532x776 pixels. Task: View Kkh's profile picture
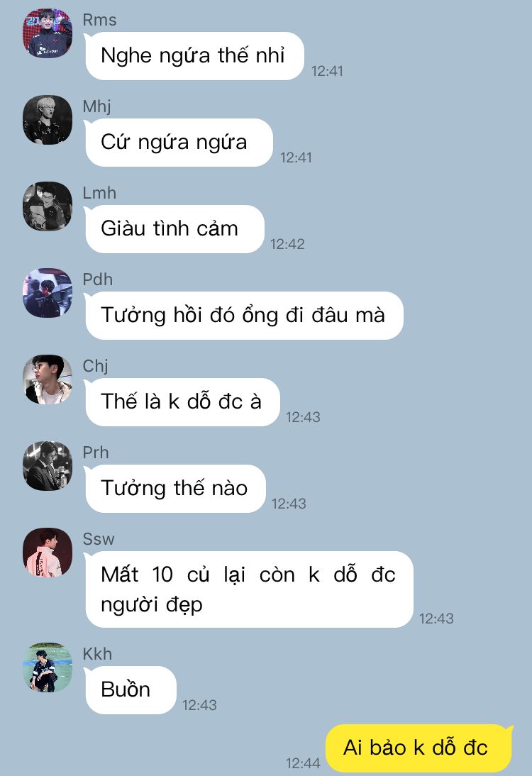point(48,667)
